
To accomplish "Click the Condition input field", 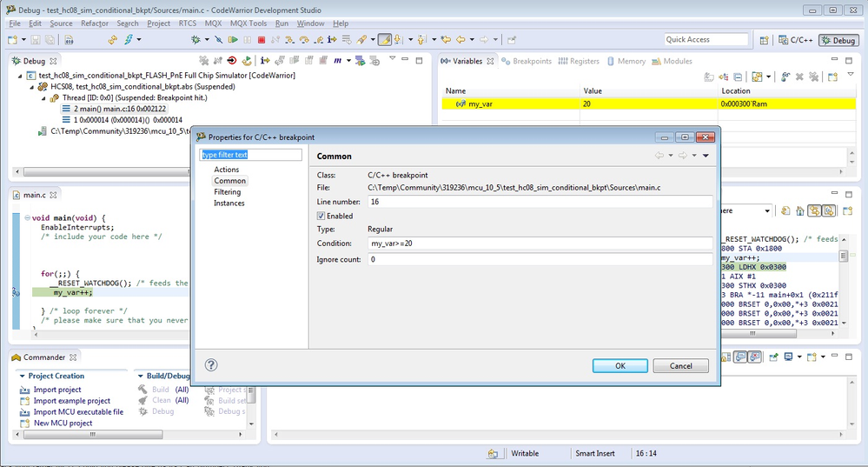I will [540, 244].
